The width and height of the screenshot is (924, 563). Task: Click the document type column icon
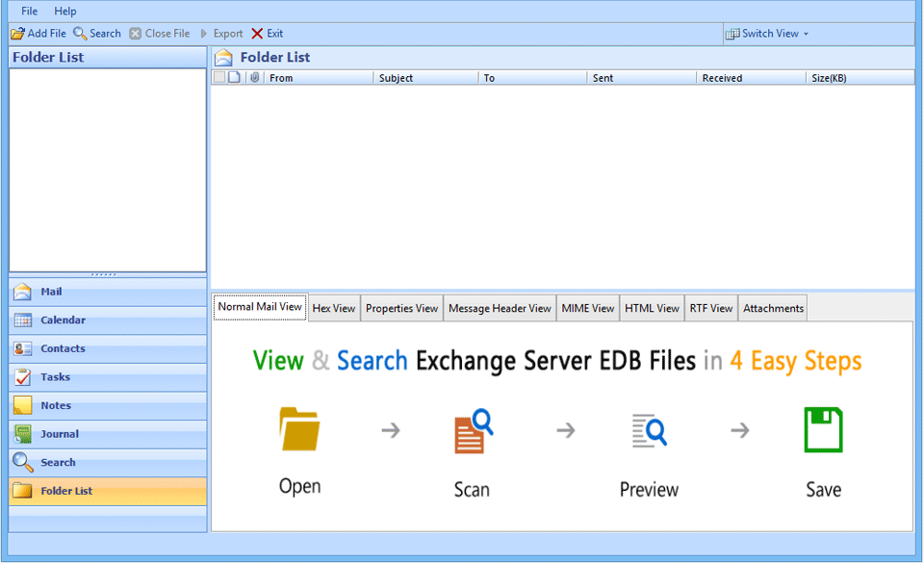click(235, 77)
